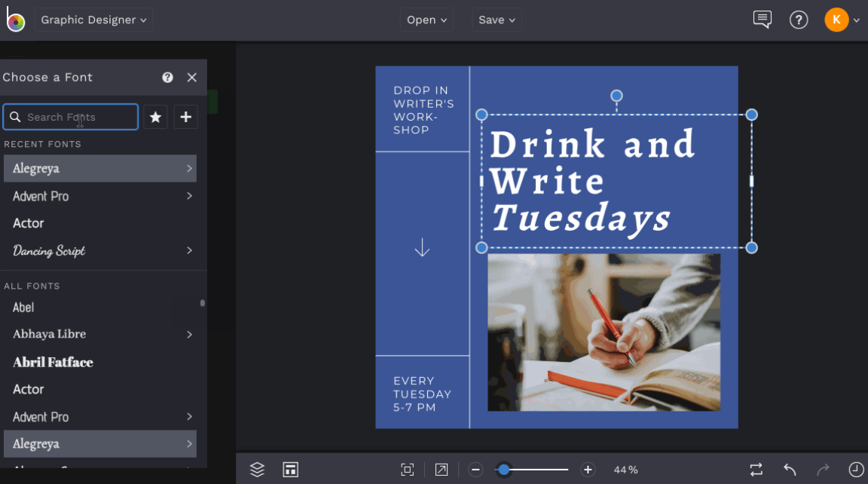Click the fullscreen expand icon
Viewport: 868px width, 484px height.
pos(442,470)
